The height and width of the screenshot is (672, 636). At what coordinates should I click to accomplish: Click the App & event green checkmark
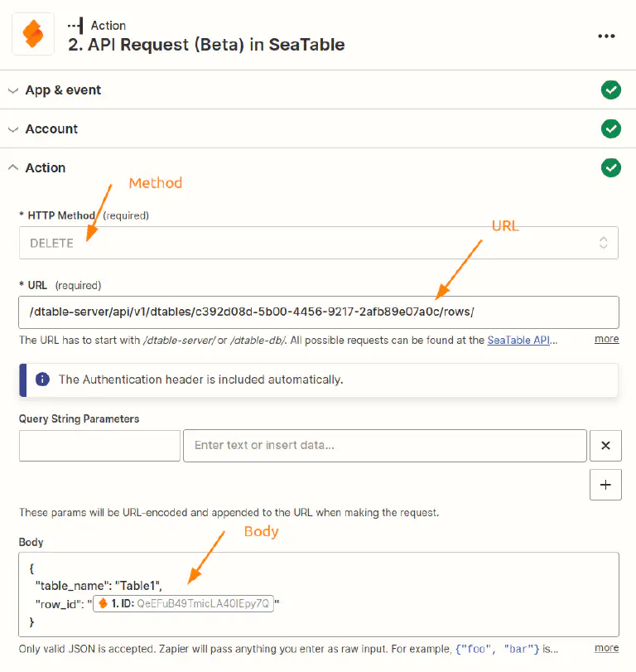[x=610, y=89]
